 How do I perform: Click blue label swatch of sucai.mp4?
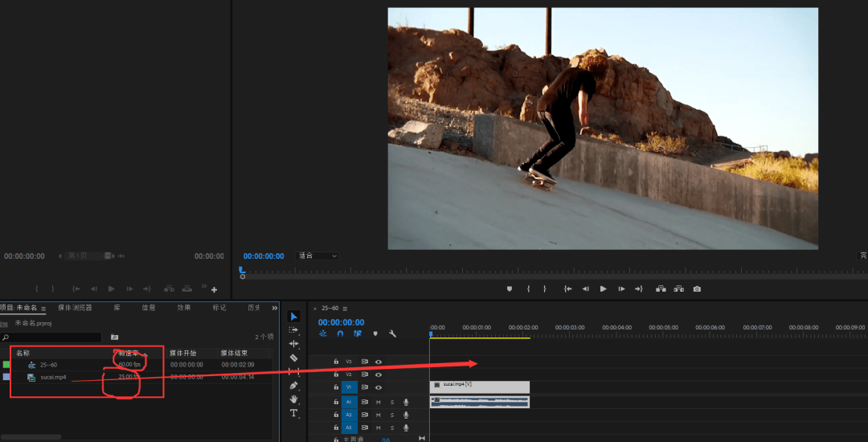[x=6, y=377]
